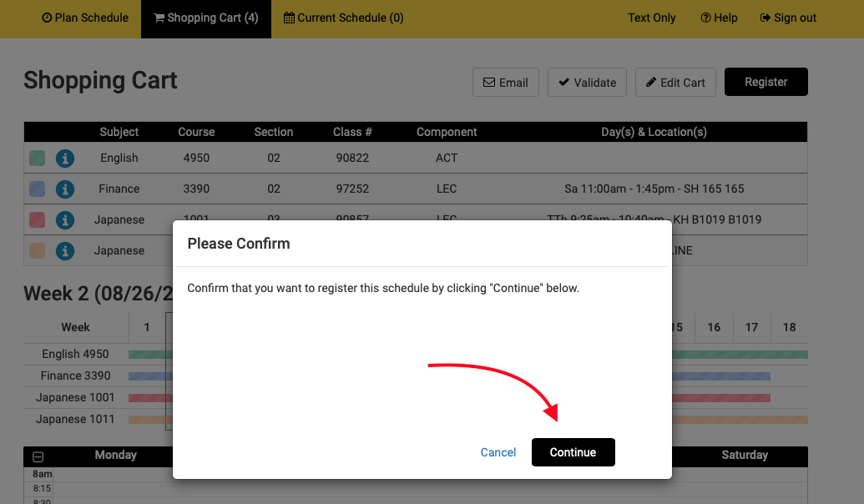864x504 pixels.
Task: Confirm registration with the Continue button
Action: (x=573, y=452)
